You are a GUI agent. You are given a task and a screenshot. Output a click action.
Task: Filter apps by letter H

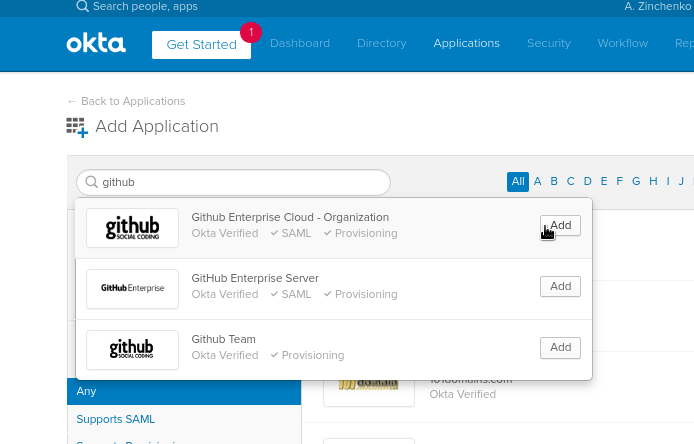coord(653,181)
